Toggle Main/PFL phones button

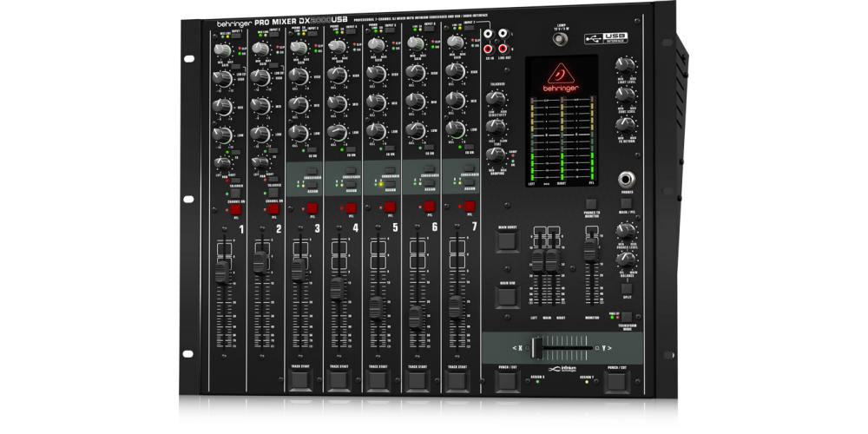coord(626,203)
